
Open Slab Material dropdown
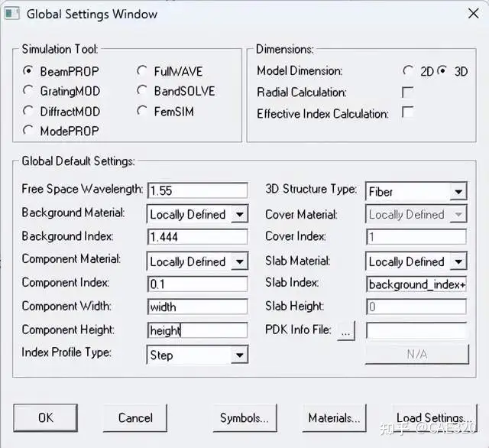point(458,261)
